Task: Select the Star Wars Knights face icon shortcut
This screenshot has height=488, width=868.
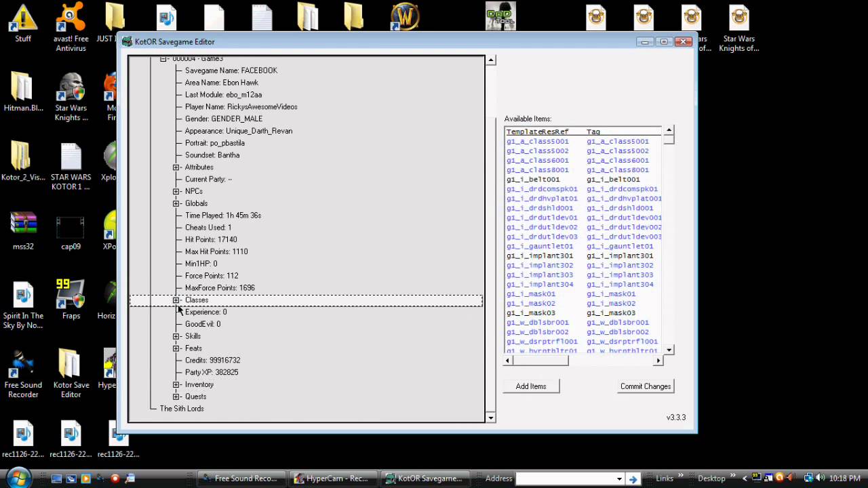Action: pyautogui.click(x=71, y=97)
